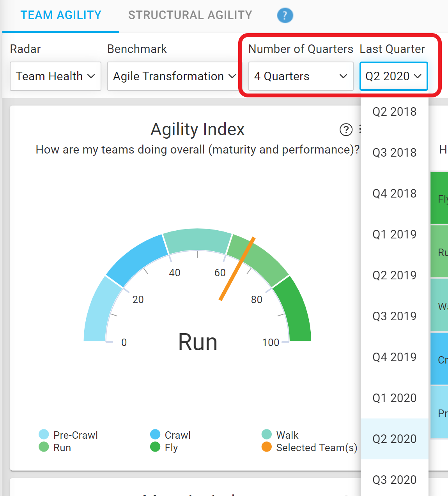Click the gauge tick label 80
Screen dimensions: 448x496
coord(257,300)
